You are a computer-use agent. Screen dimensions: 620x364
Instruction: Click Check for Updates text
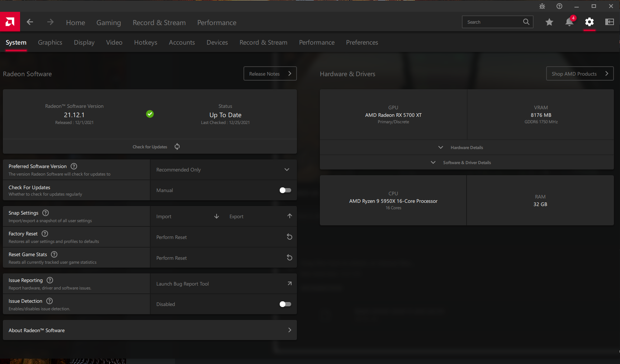[x=150, y=147]
